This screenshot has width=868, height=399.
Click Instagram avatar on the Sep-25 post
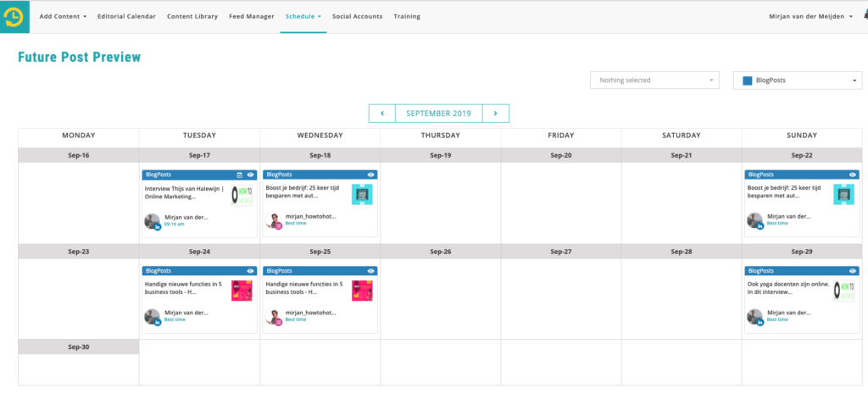pyautogui.click(x=273, y=317)
